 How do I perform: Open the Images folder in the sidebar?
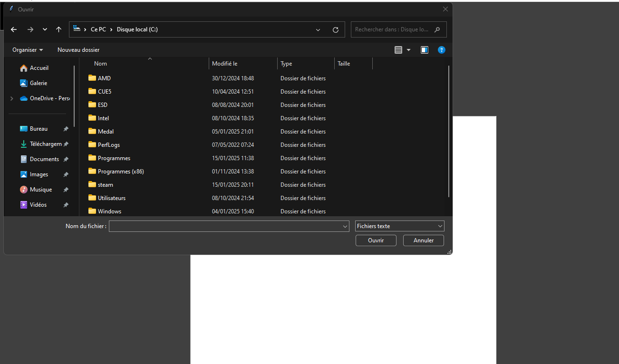point(38,174)
